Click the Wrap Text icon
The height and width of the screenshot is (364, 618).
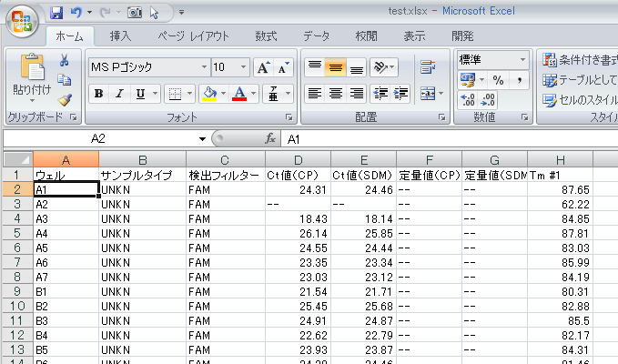tap(427, 67)
